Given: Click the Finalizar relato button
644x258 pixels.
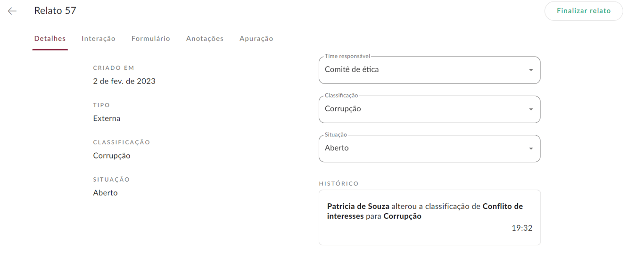Looking at the screenshot, I should (583, 11).
